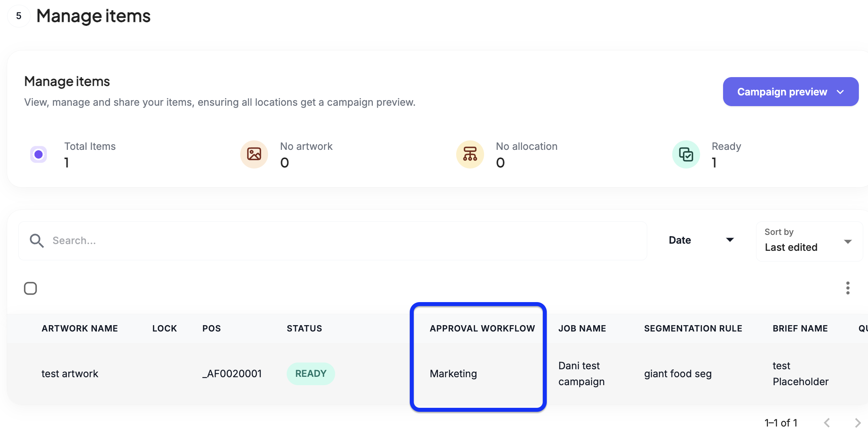Click the Status column header
Image resolution: width=868 pixels, height=442 pixels.
304,328
